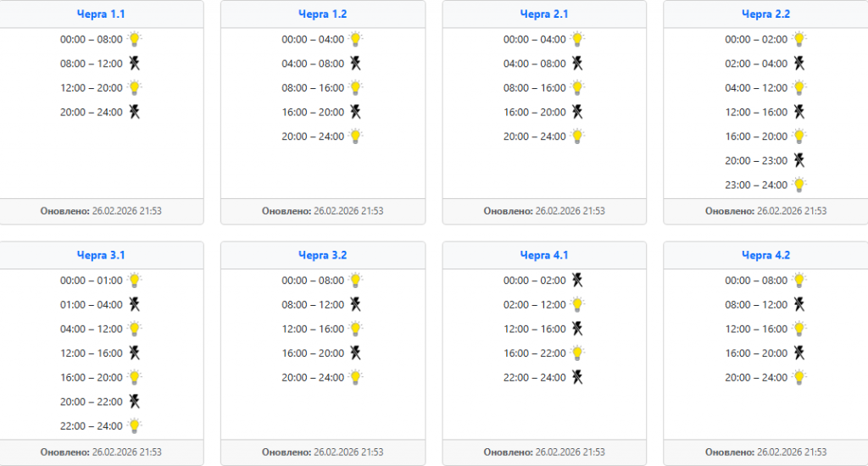This screenshot has height=466, width=868.
Task: Open the Черга 4.1 heading link
Action: [544, 255]
